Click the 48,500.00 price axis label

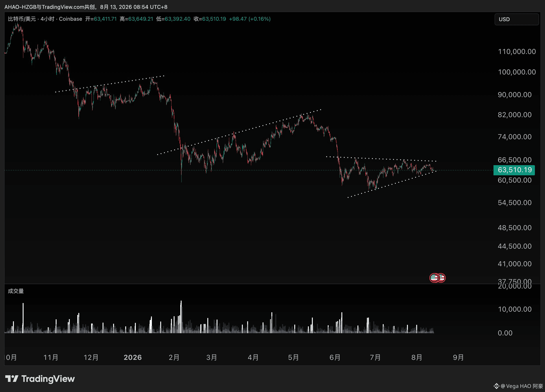coord(514,227)
